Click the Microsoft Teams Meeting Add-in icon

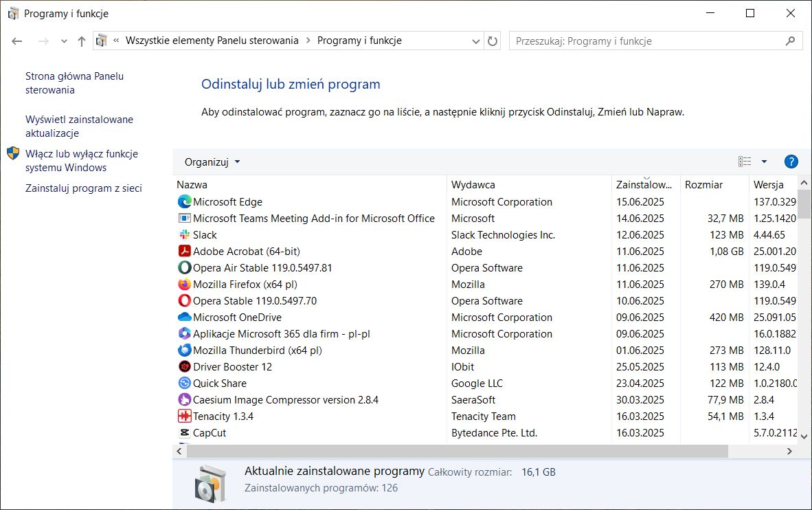[184, 218]
